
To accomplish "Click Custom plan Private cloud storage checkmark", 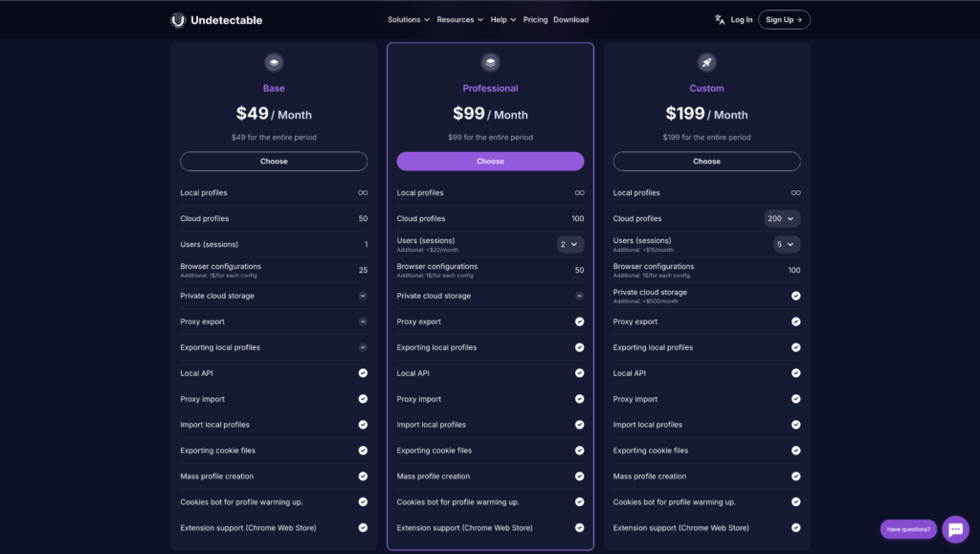I will tap(795, 296).
